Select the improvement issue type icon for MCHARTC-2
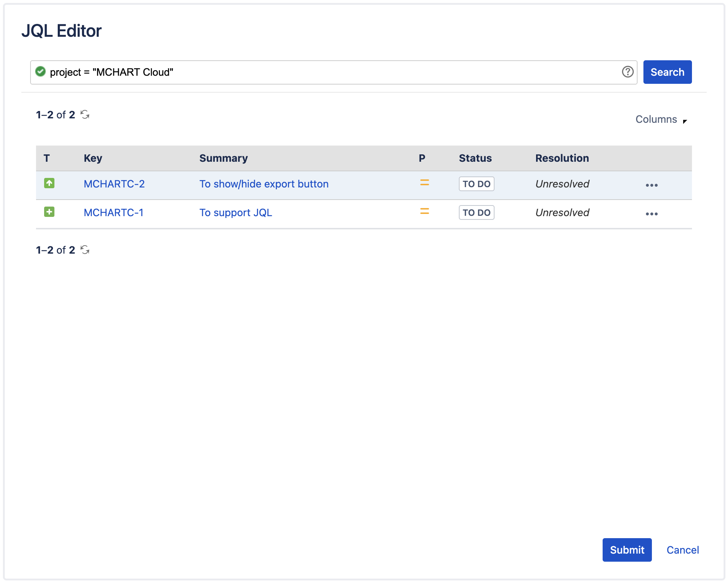 coord(50,183)
